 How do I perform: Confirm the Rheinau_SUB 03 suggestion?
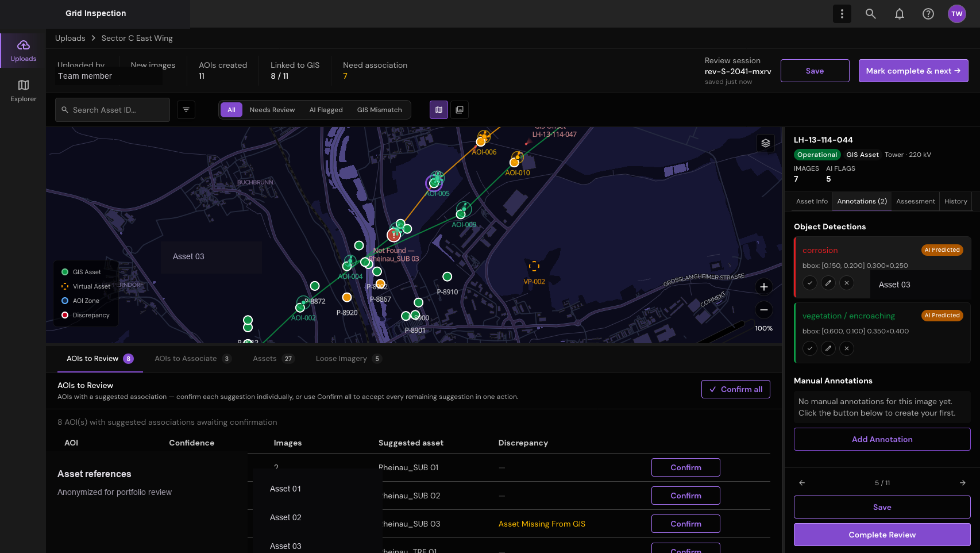coord(686,524)
